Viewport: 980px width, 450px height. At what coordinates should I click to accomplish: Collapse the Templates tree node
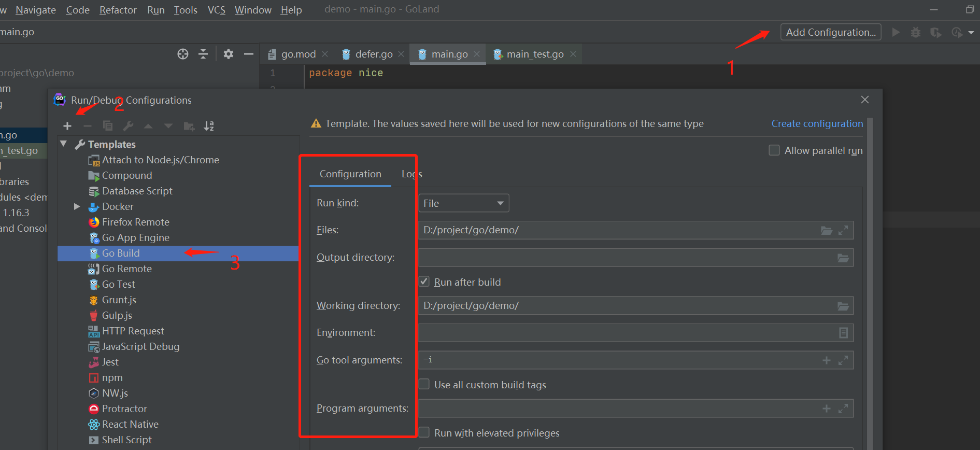coord(64,144)
